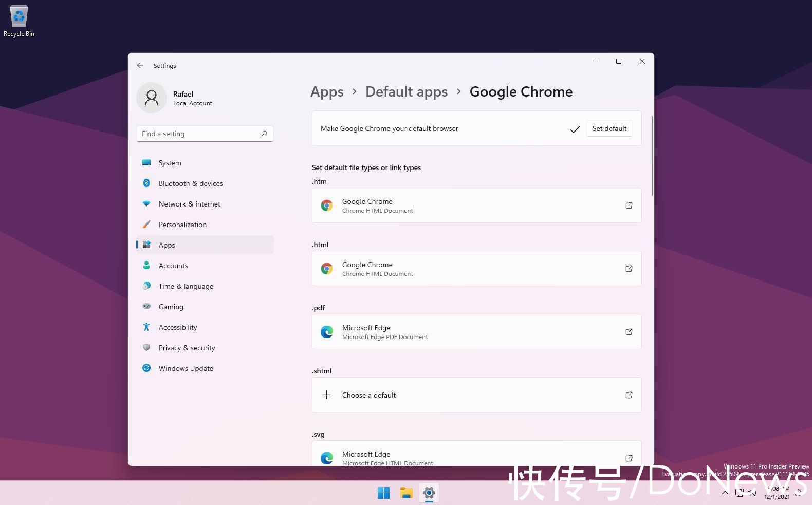Open Accounts settings category

206,266
